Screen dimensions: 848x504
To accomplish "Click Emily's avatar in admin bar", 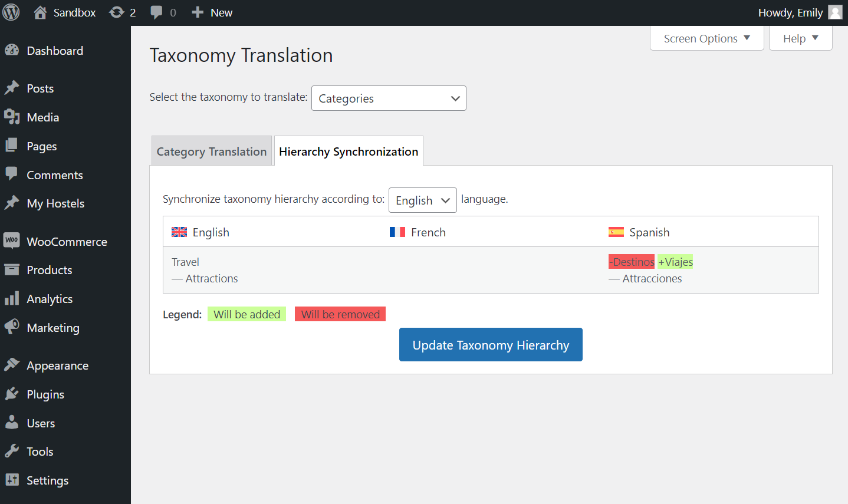I will [x=835, y=12].
